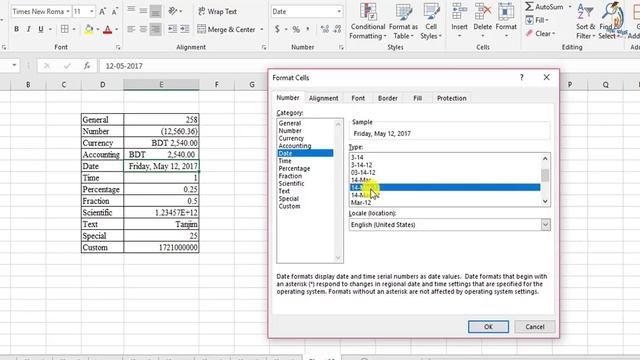Toggle Bold formatting
640x360 pixels.
pyautogui.click(x=16, y=29)
